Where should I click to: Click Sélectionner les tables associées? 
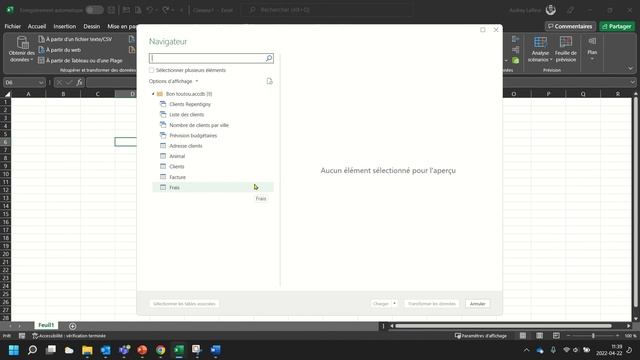pyautogui.click(x=184, y=304)
